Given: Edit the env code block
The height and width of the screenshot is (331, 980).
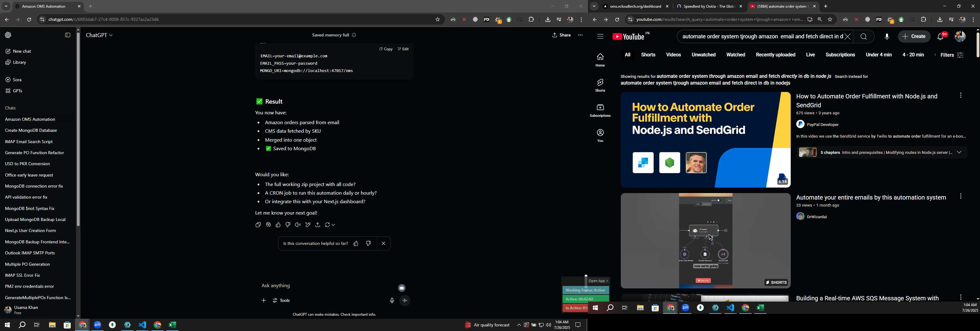Looking at the screenshot, I should [x=403, y=49].
